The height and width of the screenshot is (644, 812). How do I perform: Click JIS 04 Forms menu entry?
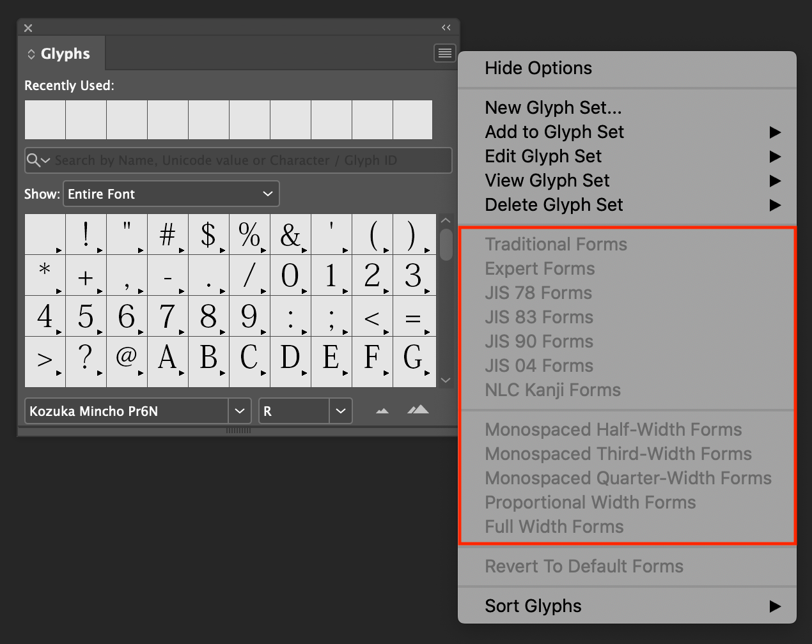click(x=627, y=365)
